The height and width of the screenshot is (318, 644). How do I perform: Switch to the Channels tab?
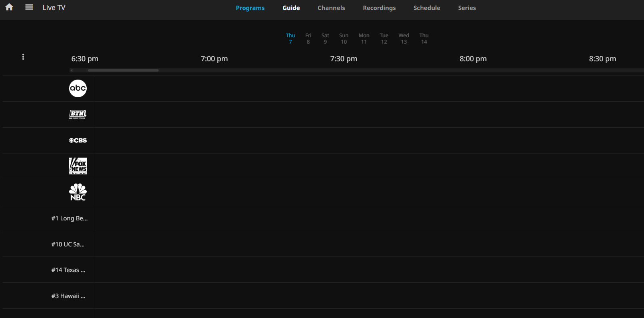331,8
